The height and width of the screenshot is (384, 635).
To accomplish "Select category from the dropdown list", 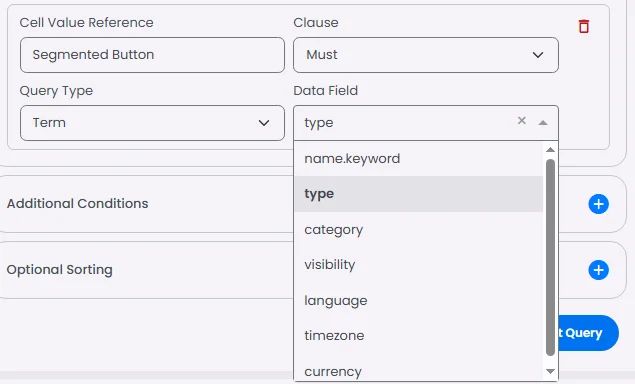I will click(x=419, y=230).
